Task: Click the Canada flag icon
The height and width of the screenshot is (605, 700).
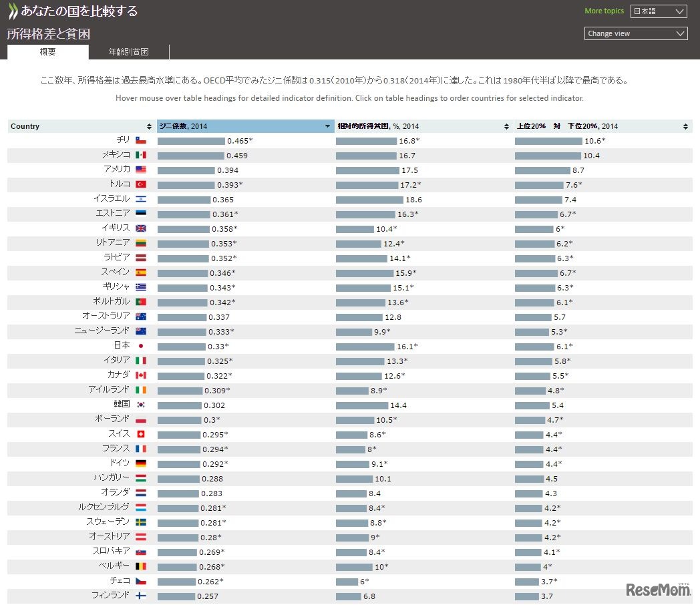Action: [x=141, y=375]
